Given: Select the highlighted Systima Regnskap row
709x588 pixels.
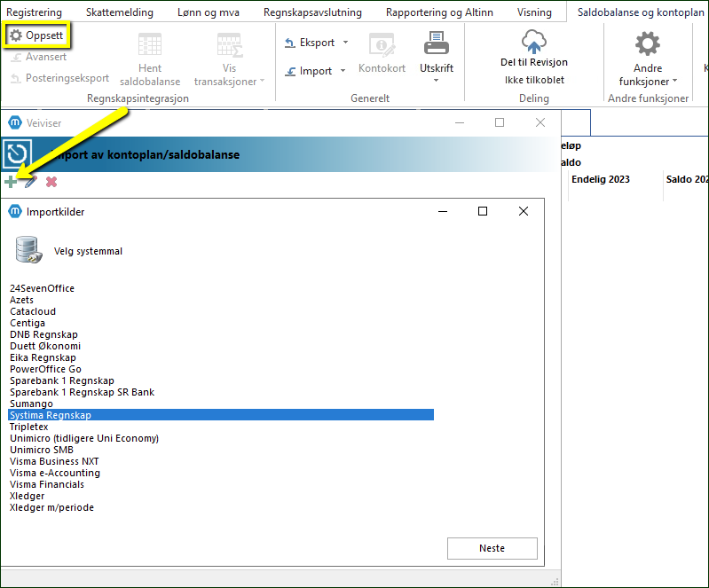Looking at the screenshot, I should (221, 415).
